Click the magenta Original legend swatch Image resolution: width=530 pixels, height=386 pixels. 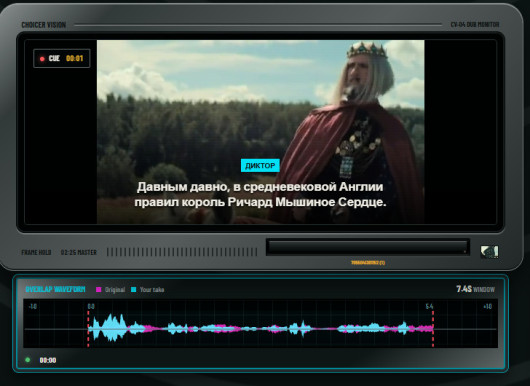coord(99,289)
